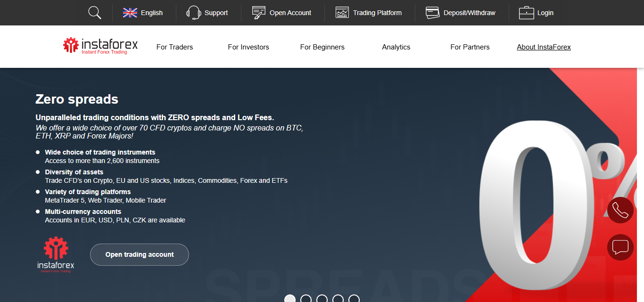Click the 'Wide choice of trading instruments' text

(100, 152)
